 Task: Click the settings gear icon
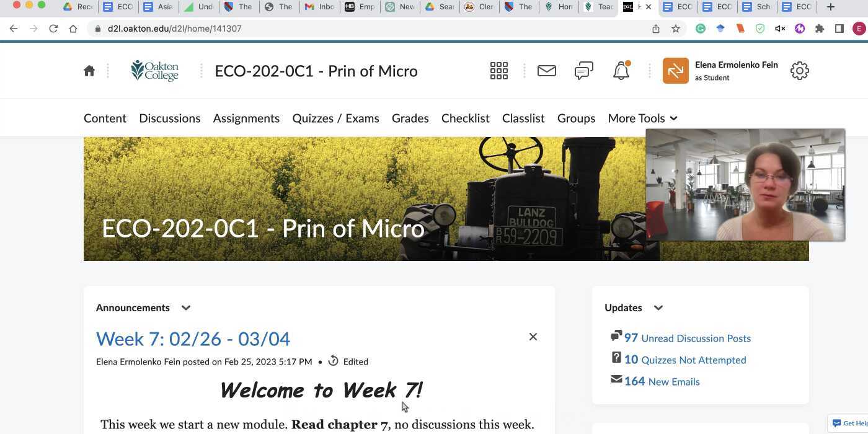[799, 70]
